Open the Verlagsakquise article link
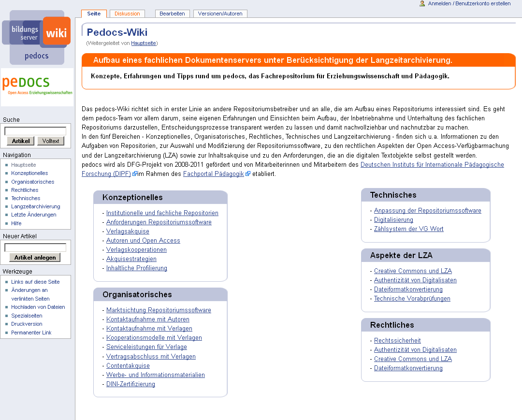Screen dimensions: 522x420 pos(127,231)
